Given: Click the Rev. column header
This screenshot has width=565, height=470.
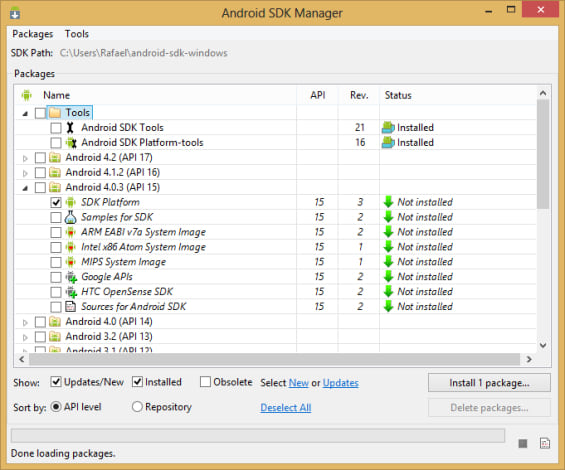Looking at the screenshot, I should click(x=359, y=95).
